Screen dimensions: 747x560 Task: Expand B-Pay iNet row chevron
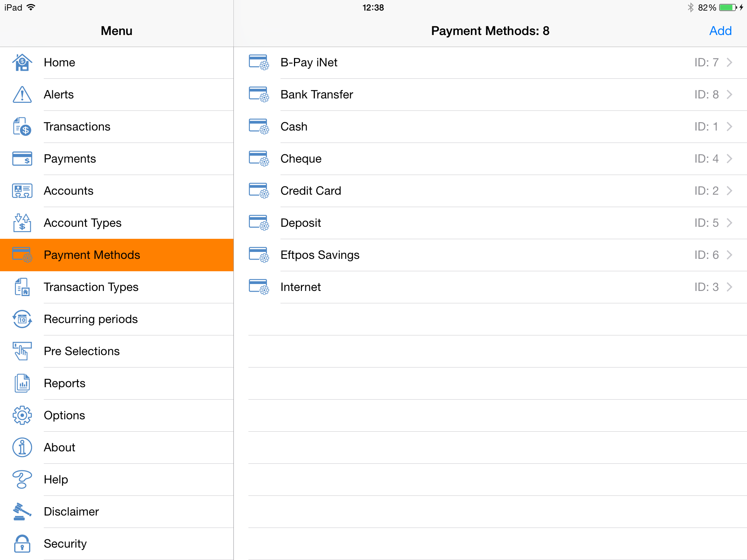(x=729, y=62)
